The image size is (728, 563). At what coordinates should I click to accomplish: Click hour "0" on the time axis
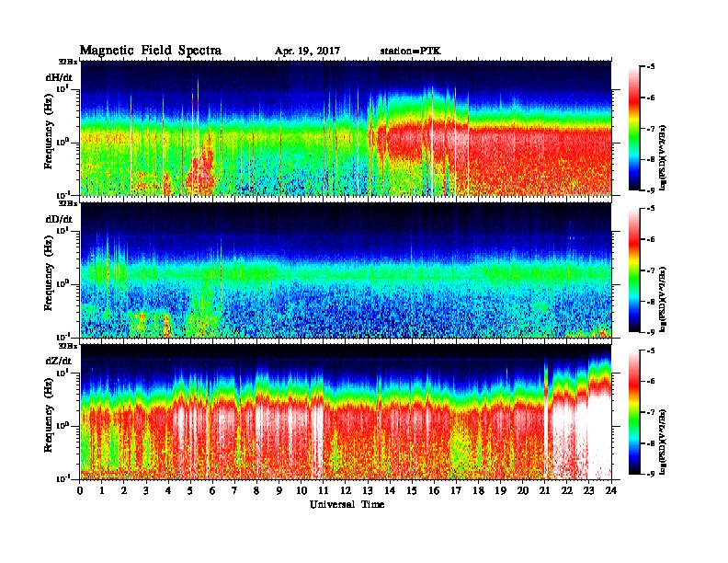click(x=80, y=491)
